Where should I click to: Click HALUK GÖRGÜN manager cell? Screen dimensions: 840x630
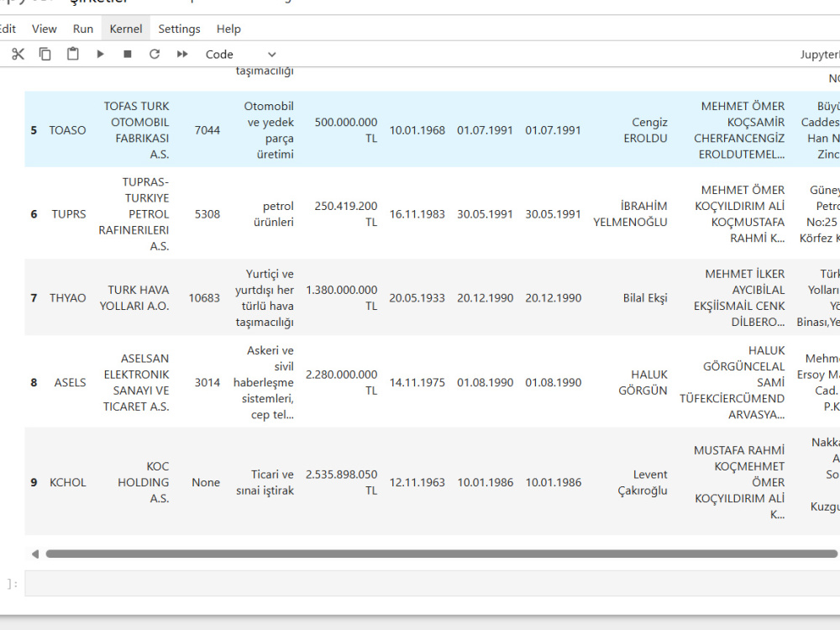[x=643, y=382]
